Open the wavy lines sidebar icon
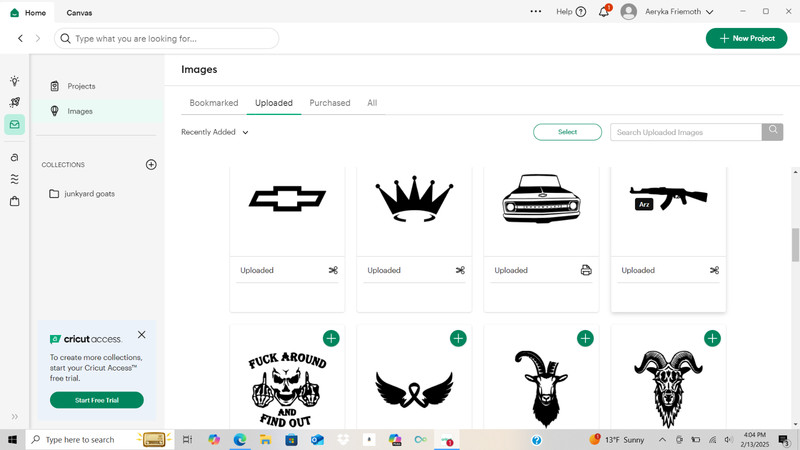The image size is (800, 450). (x=15, y=179)
